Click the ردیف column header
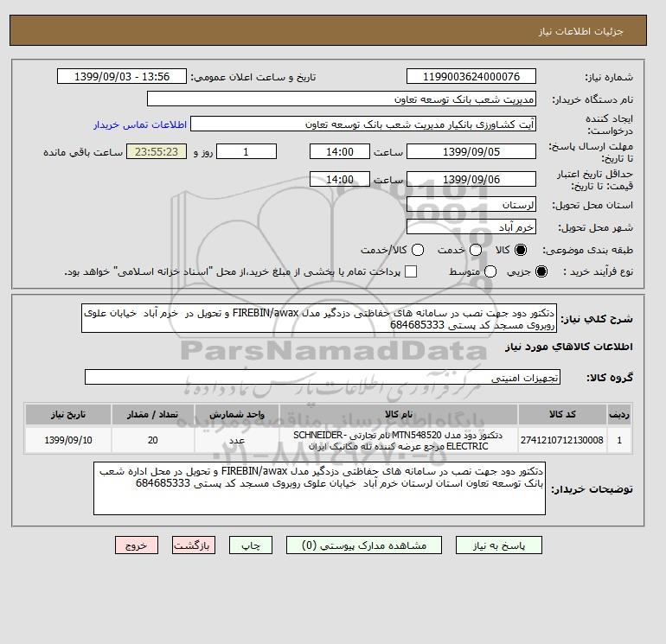This screenshot has height=644, width=666. pos(618,414)
